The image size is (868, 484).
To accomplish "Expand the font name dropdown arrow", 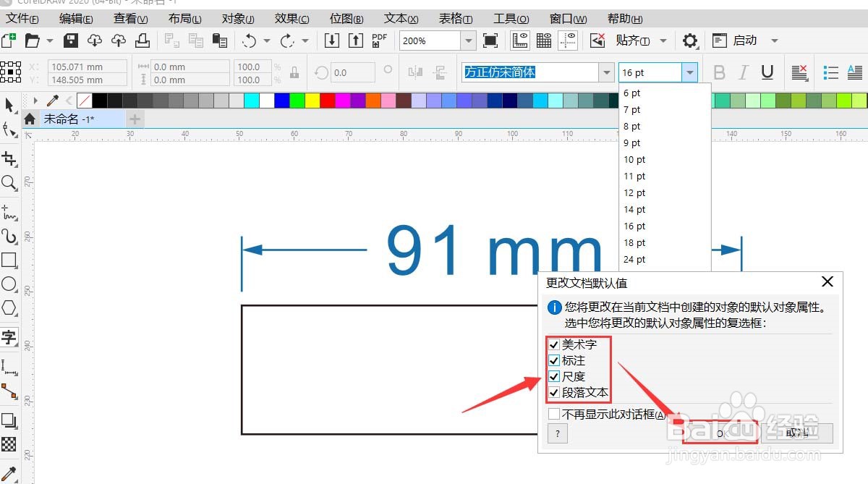I will pos(606,72).
